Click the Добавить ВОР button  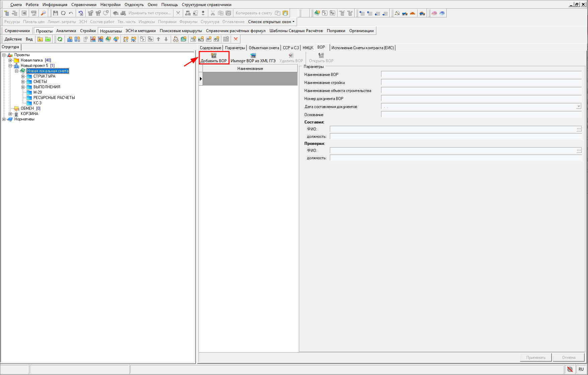[214, 58]
